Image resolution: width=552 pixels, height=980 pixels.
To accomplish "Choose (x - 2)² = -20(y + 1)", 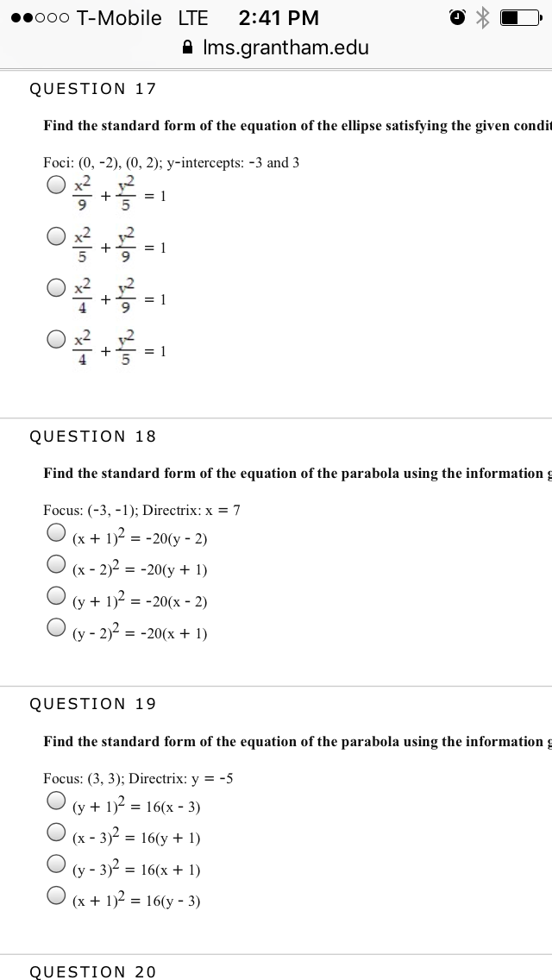I will (x=56, y=563).
